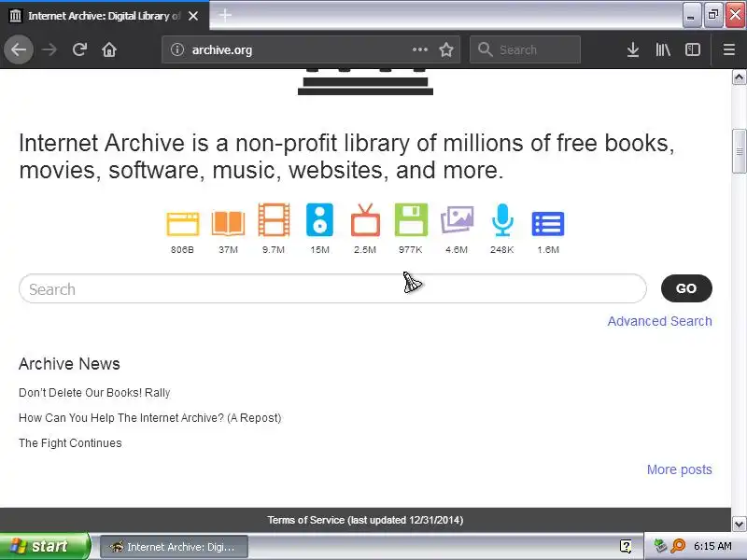Open the library bookshelf icon
The width and height of the screenshot is (747, 560).
663,49
